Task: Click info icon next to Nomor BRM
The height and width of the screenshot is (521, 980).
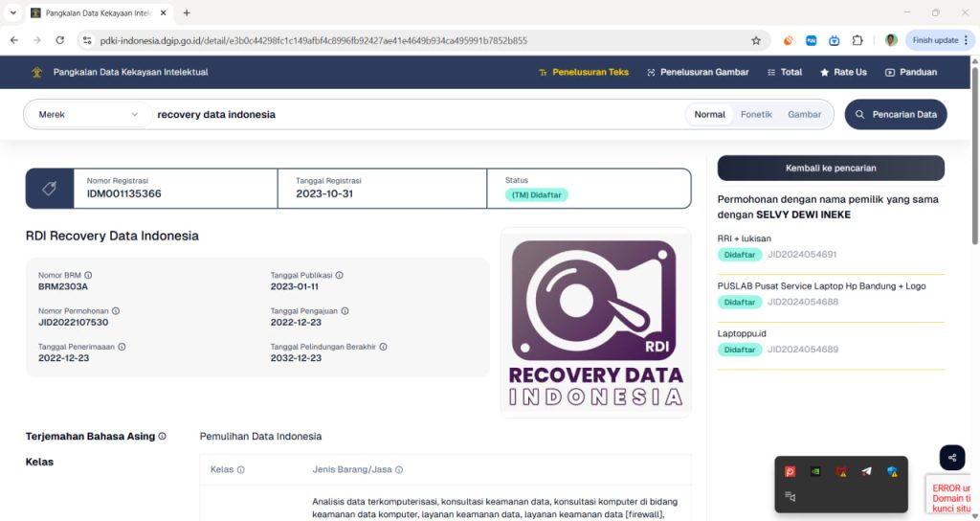Action: point(88,275)
